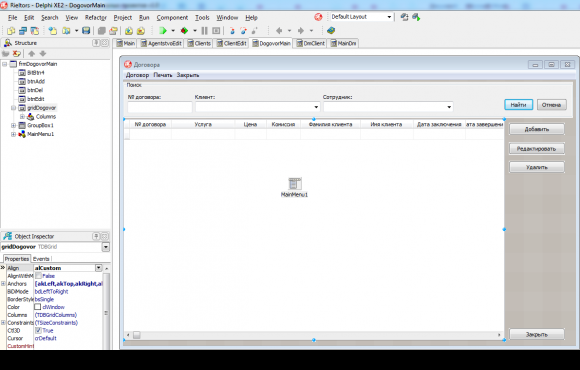Click the green Run arrow icon
Image resolution: width=580 pixels, height=370 pixels.
click(163, 31)
